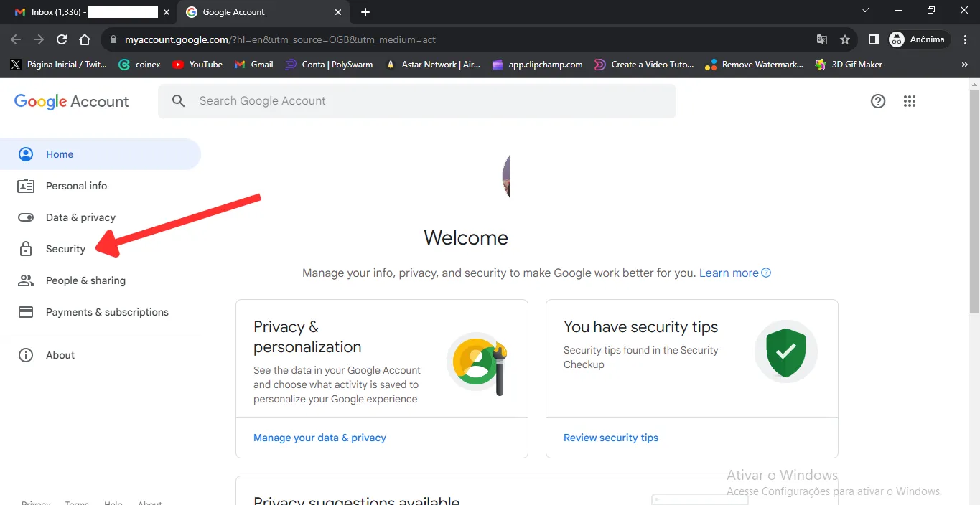Open the Remove Watermark bookmark

(754, 65)
